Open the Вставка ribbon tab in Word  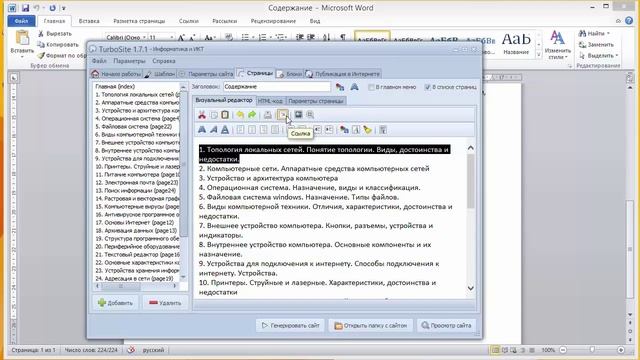(x=89, y=21)
